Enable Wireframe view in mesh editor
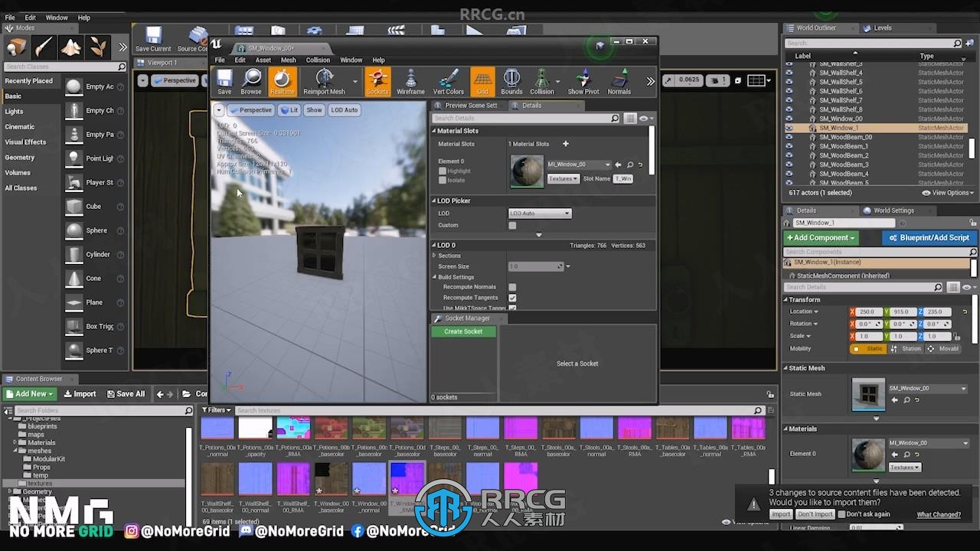Image resolution: width=980 pixels, height=551 pixels. (x=410, y=82)
